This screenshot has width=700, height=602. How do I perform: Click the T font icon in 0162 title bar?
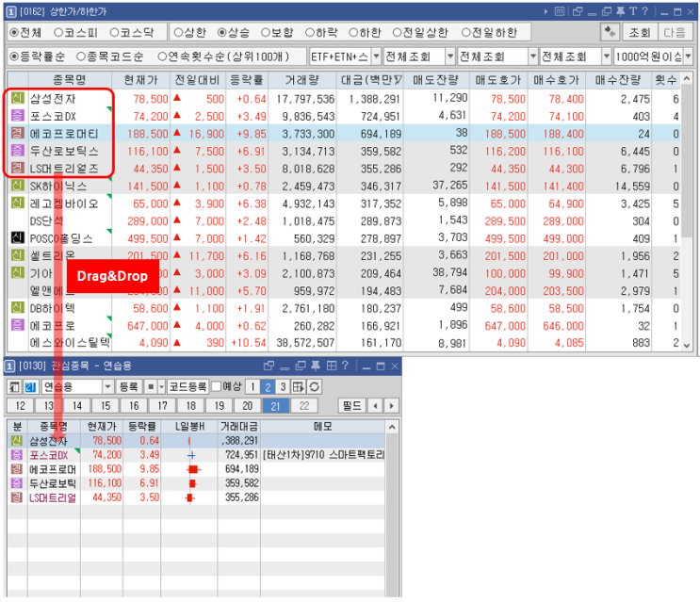[x=632, y=11]
